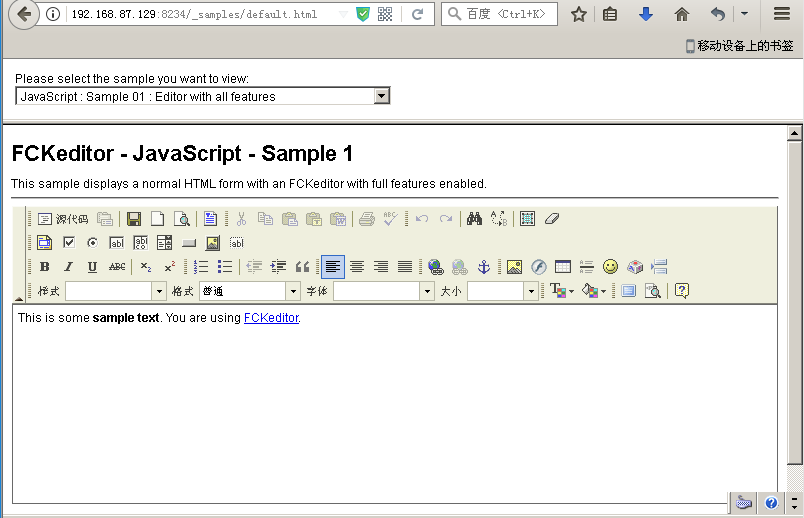This screenshot has height=518, width=804.
Task: Click Insert Link globe icon
Action: pos(435,267)
